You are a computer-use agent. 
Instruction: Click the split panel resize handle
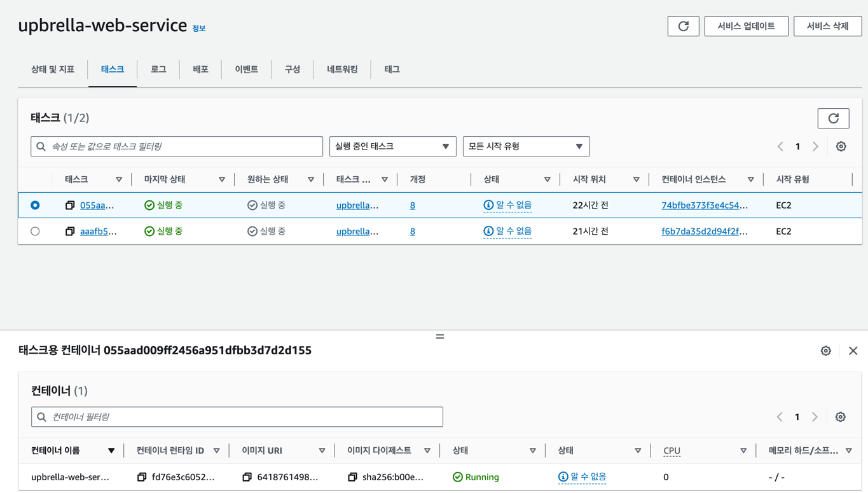pyautogui.click(x=439, y=337)
